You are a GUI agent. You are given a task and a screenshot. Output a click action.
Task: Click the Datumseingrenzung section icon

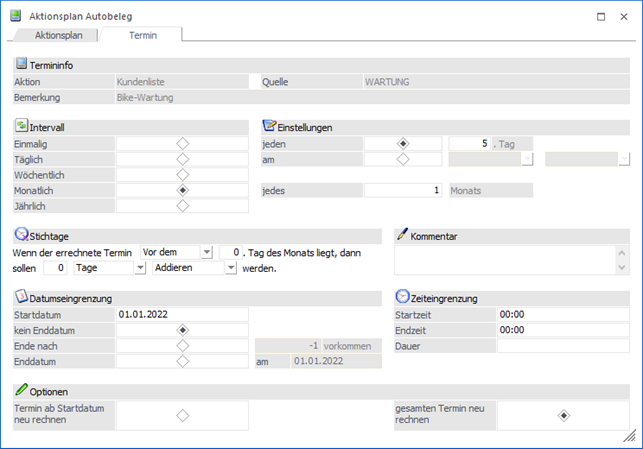tap(21, 297)
